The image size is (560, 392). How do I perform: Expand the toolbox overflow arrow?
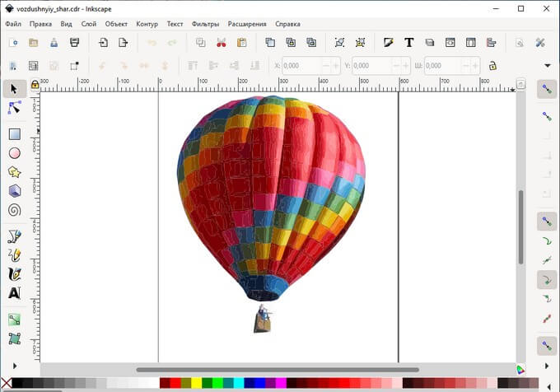(x=15, y=366)
